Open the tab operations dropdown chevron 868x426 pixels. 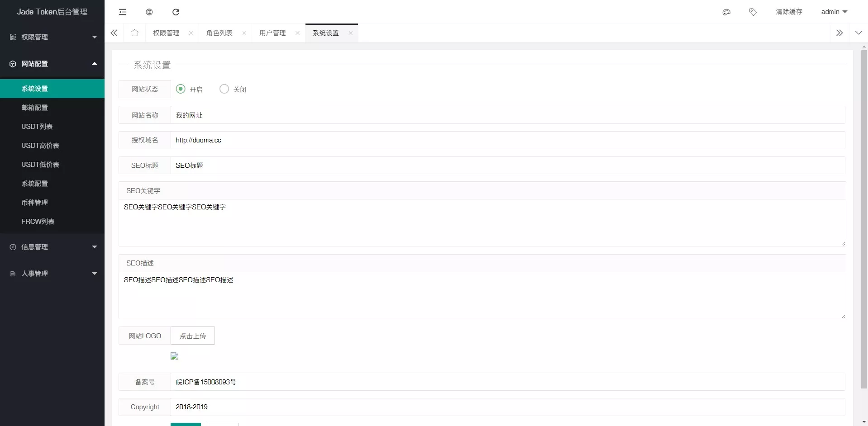(x=858, y=33)
